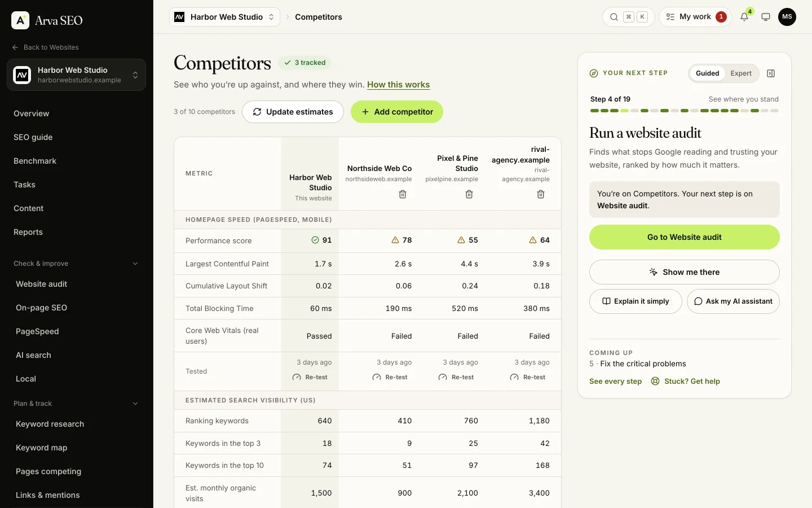Re-test Northside Web Co speed
The image size is (812, 508).
point(390,377)
